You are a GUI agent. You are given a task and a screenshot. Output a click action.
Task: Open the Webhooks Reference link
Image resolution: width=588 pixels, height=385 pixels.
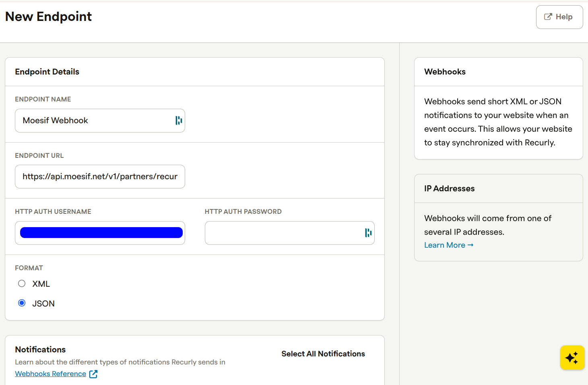pos(51,374)
